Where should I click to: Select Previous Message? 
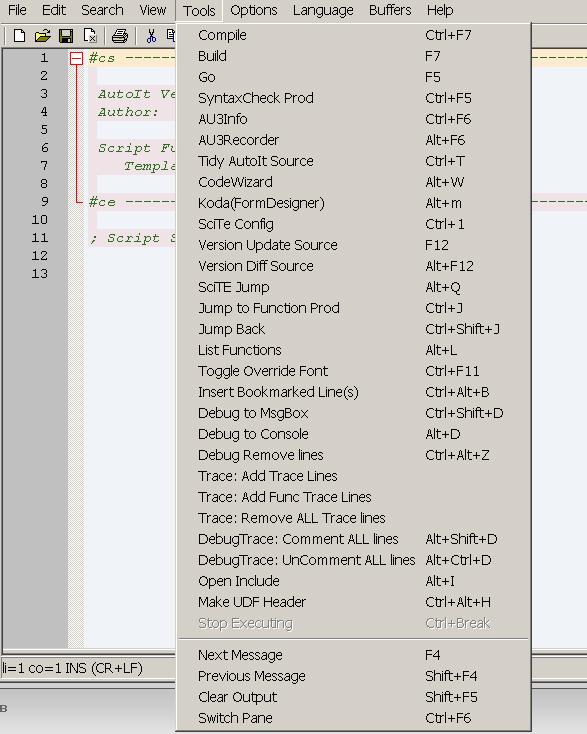point(353,676)
